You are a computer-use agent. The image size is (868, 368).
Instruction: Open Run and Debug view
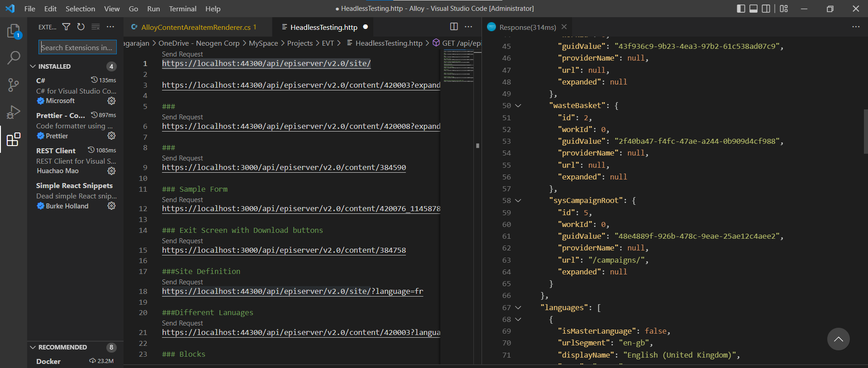coord(14,112)
